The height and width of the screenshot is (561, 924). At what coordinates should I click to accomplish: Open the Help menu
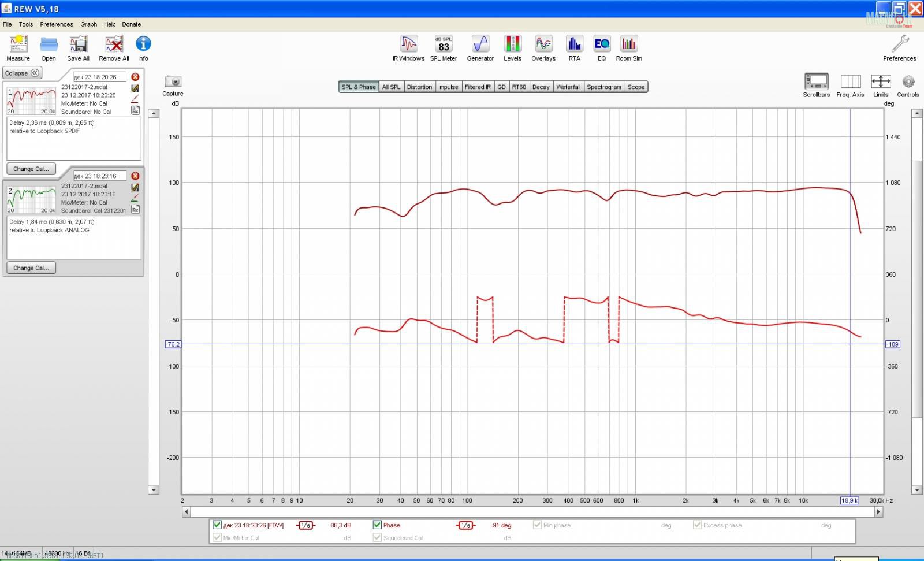coord(110,24)
